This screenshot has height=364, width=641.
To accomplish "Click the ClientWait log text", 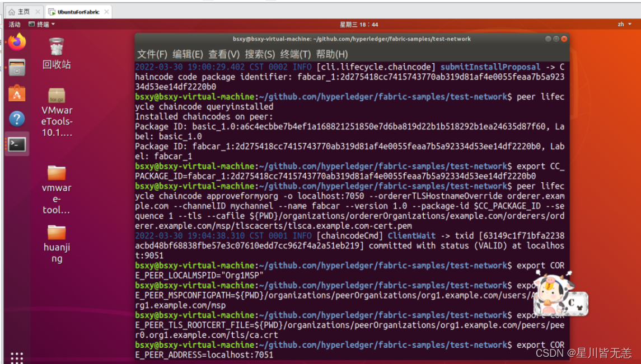I will pos(411,236).
